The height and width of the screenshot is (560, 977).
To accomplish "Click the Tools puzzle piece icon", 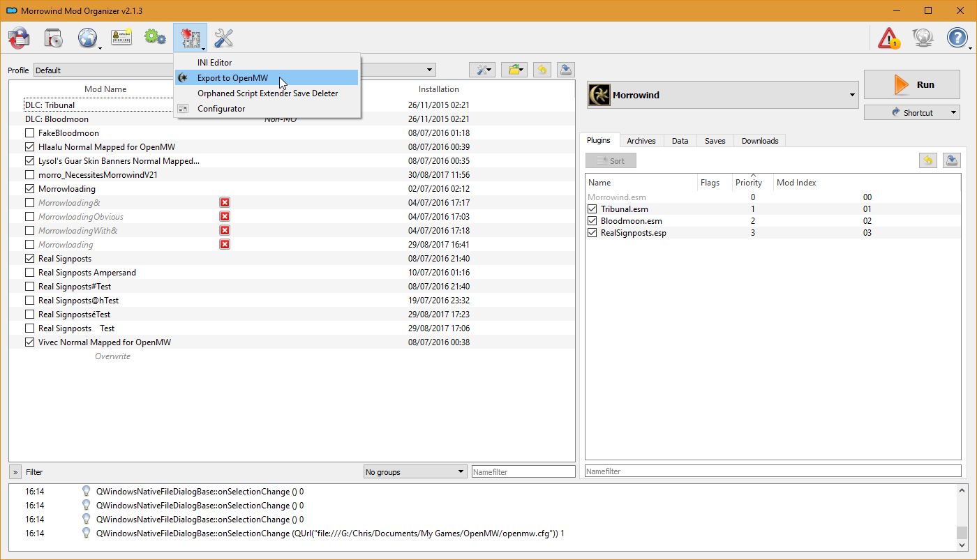I will pos(190,38).
